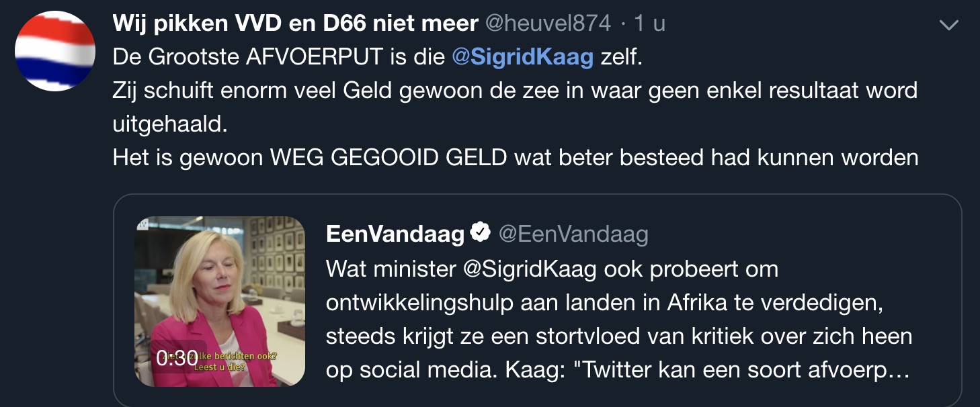Click the 'stortvloed van kritiek' line in quote
Screen dimensions: 980x407
[618, 336]
